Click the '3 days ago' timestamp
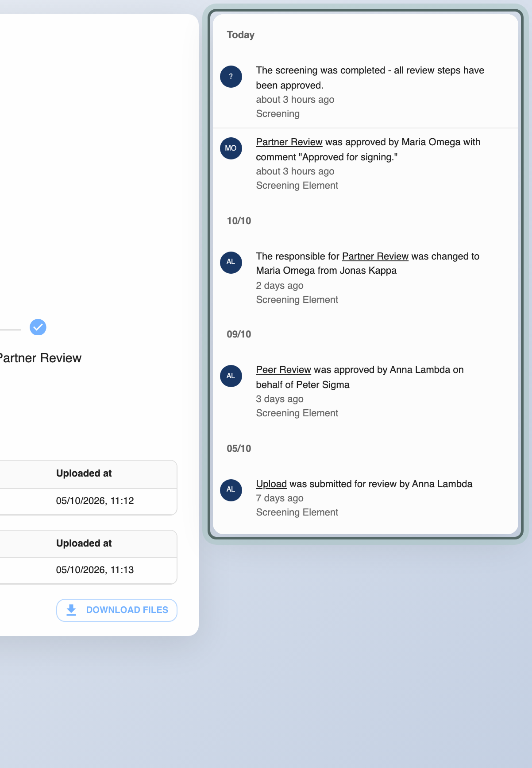 (280, 399)
